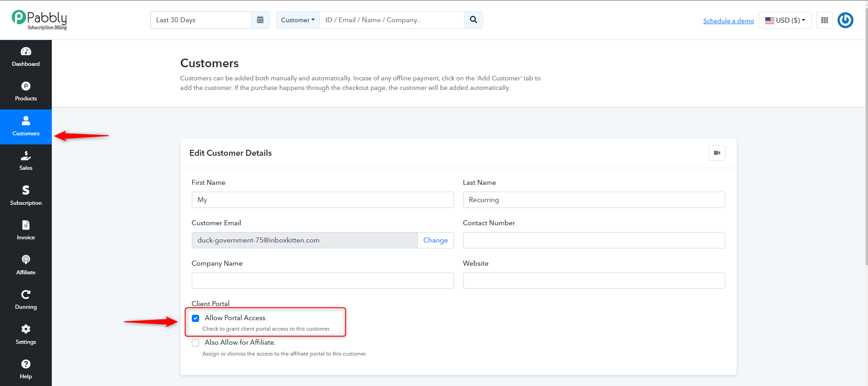Open the apps grid icon
Screen dimensions: 868x386
(824, 20)
